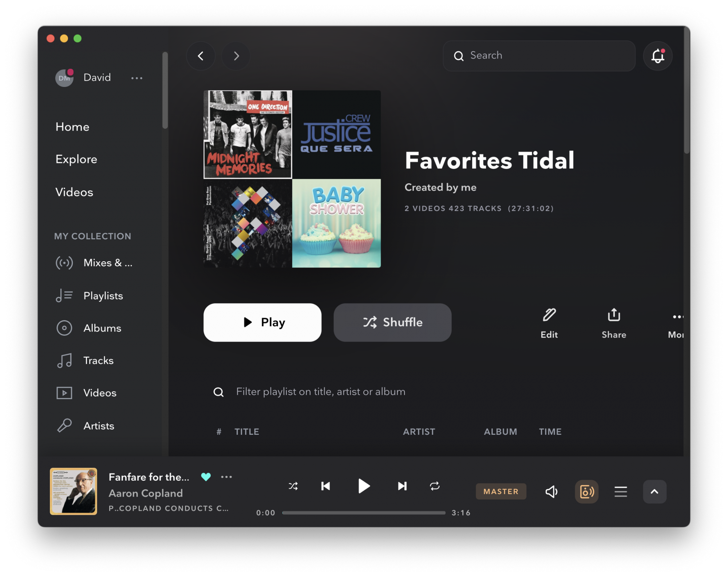Expand now playing view chevron
The image size is (728, 577).
coord(654,492)
